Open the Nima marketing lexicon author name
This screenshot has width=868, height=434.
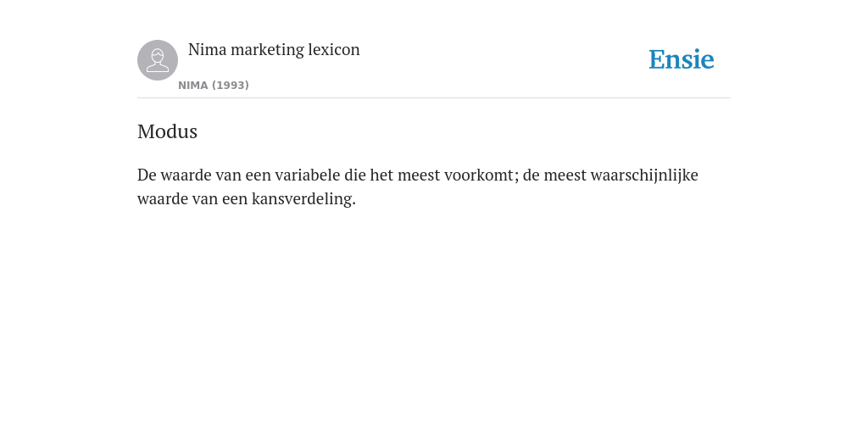pos(274,50)
